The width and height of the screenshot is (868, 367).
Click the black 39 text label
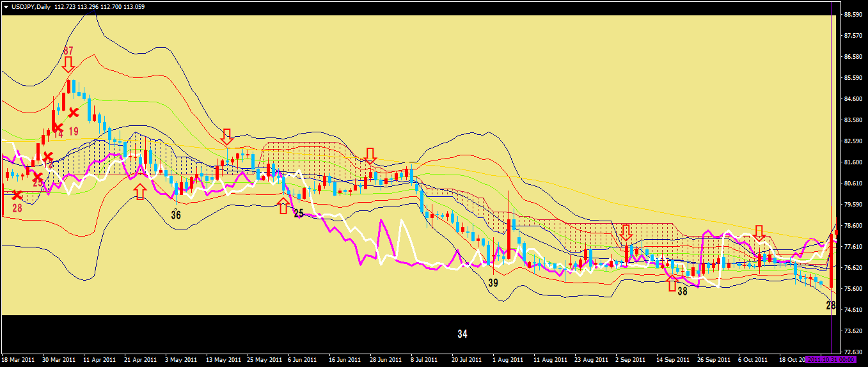(x=493, y=282)
